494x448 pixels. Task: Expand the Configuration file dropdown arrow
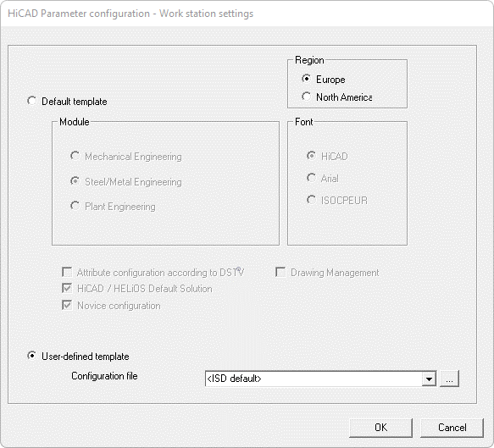(x=429, y=379)
